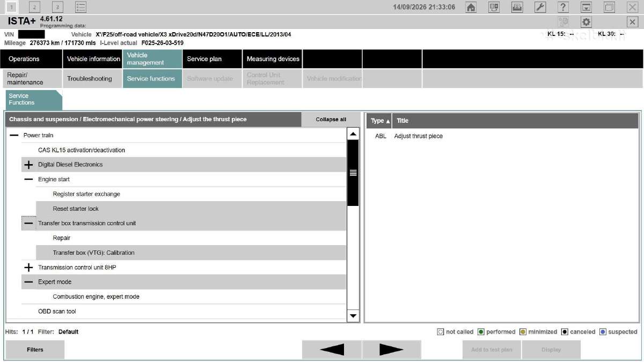
Task: Click the Title column header
Action: tap(516, 121)
